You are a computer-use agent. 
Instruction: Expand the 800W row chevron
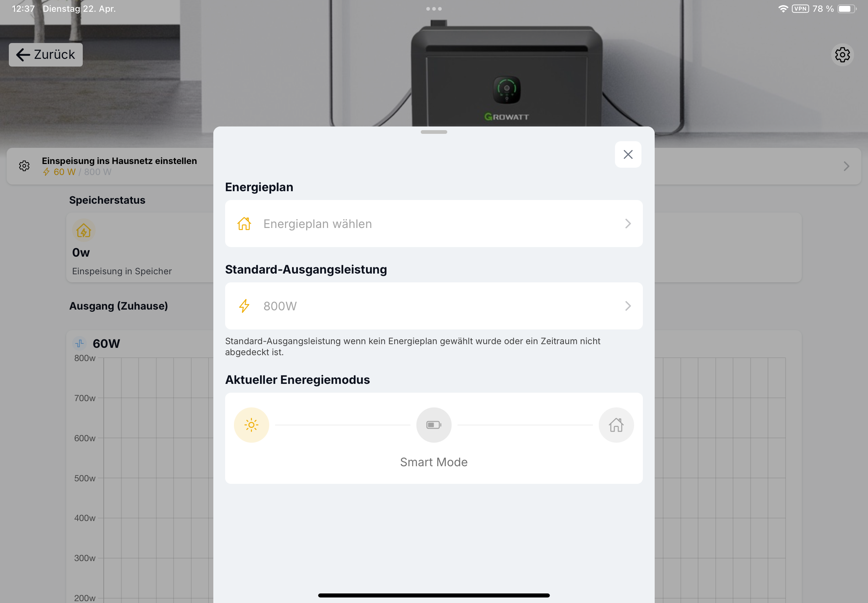628,306
